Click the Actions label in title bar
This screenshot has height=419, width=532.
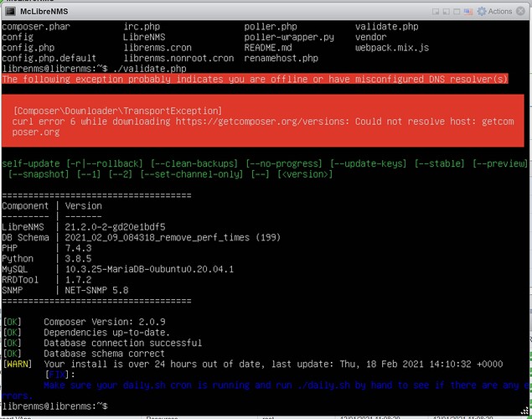(x=500, y=11)
